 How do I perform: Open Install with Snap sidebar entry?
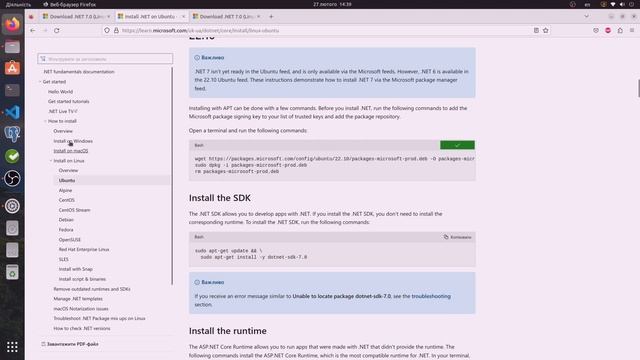point(76,269)
